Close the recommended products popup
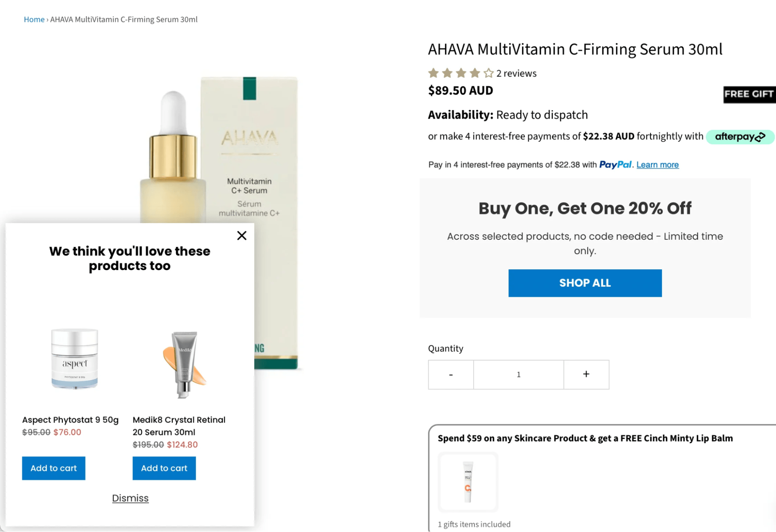 [x=241, y=235]
